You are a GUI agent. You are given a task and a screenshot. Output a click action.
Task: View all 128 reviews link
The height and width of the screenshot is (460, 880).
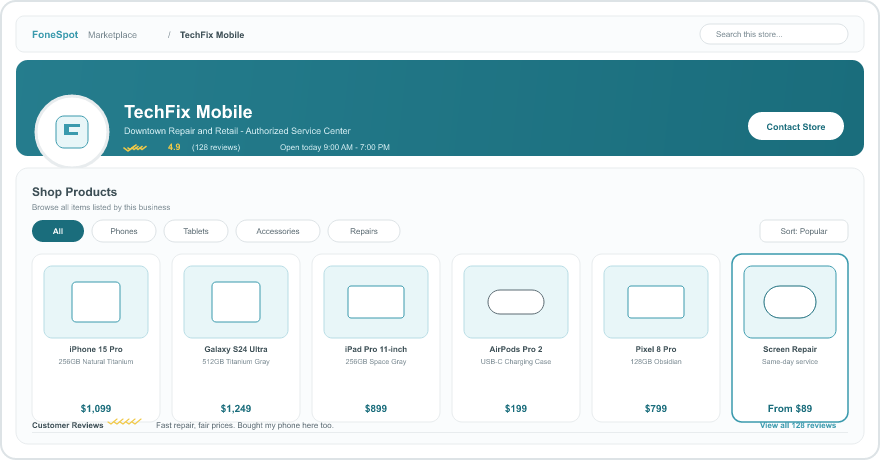pos(798,425)
